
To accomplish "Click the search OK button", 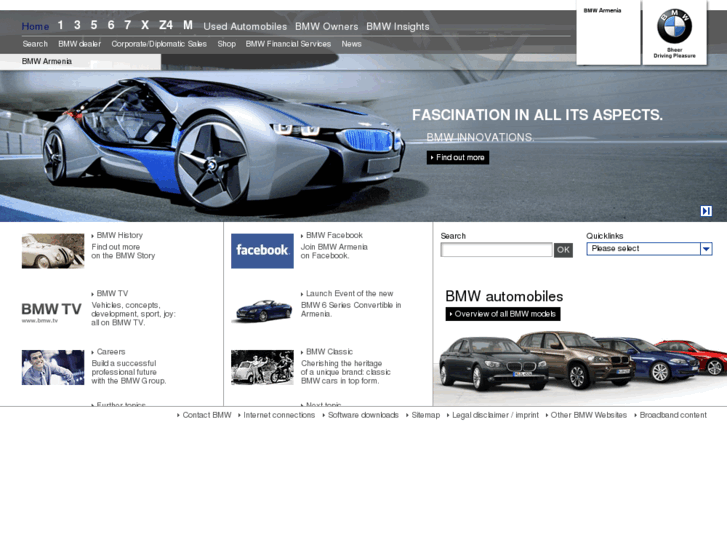I will [x=563, y=250].
